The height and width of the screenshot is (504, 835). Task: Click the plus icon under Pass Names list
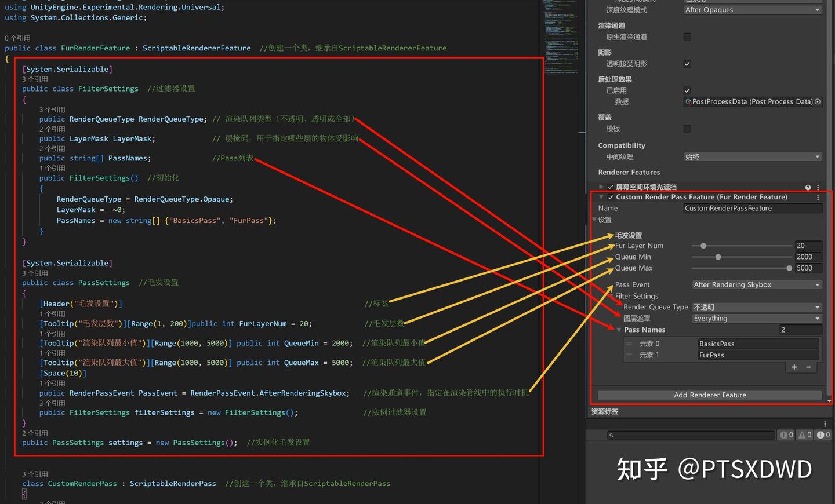pos(794,367)
